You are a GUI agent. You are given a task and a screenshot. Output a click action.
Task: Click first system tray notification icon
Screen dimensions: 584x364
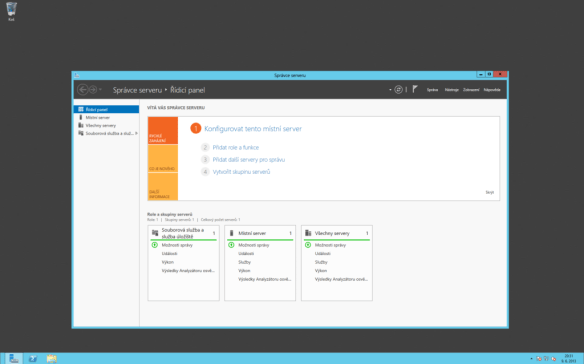point(539,359)
